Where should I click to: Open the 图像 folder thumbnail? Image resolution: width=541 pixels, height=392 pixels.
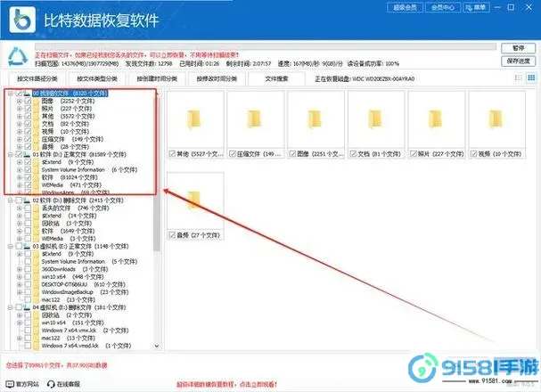point(316,119)
